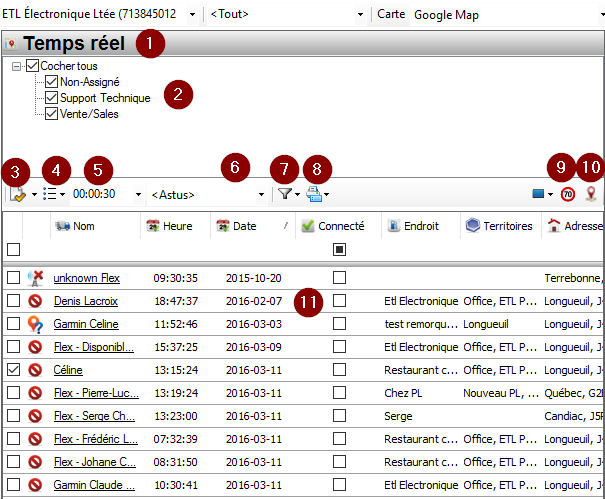Click the print/export icon in toolbar

point(314,194)
